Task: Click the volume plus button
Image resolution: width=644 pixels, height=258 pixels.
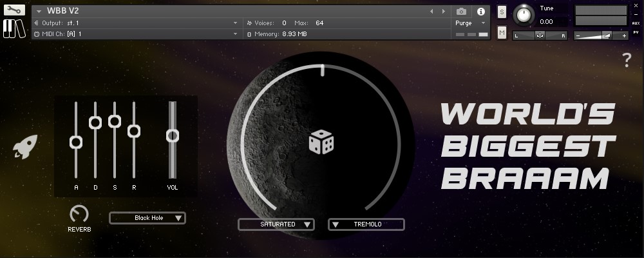Action: [x=624, y=36]
